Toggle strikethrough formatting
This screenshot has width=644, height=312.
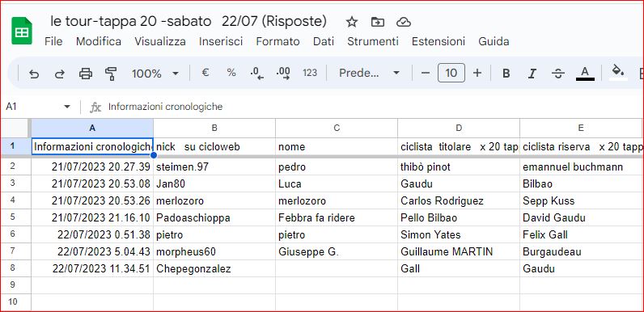point(557,74)
